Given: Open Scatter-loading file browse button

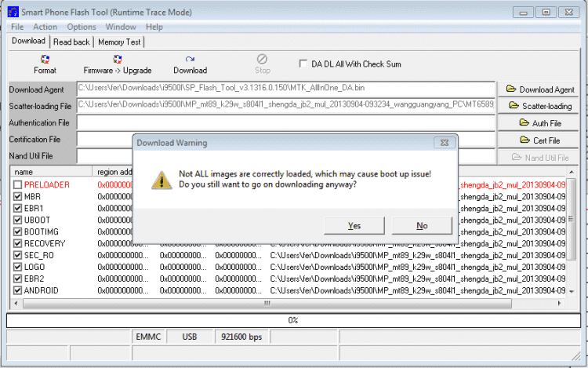Looking at the screenshot, I should coord(538,106).
